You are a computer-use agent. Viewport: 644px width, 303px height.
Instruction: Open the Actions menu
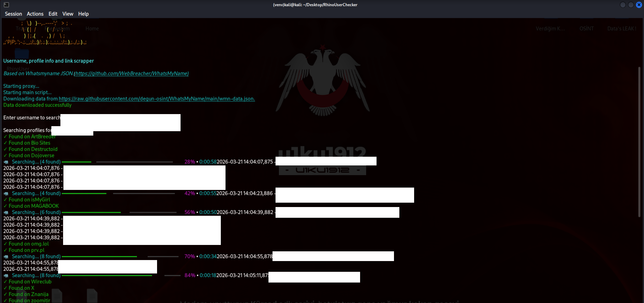pyautogui.click(x=35, y=14)
